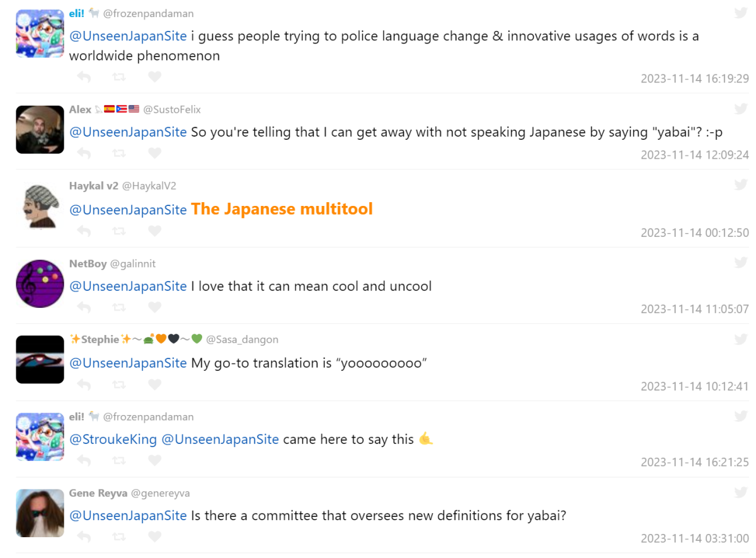Image resolution: width=756 pixels, height=558 pixels.
Task: Open @StroukeKing mention link
Action: click(x=113, y=439)
